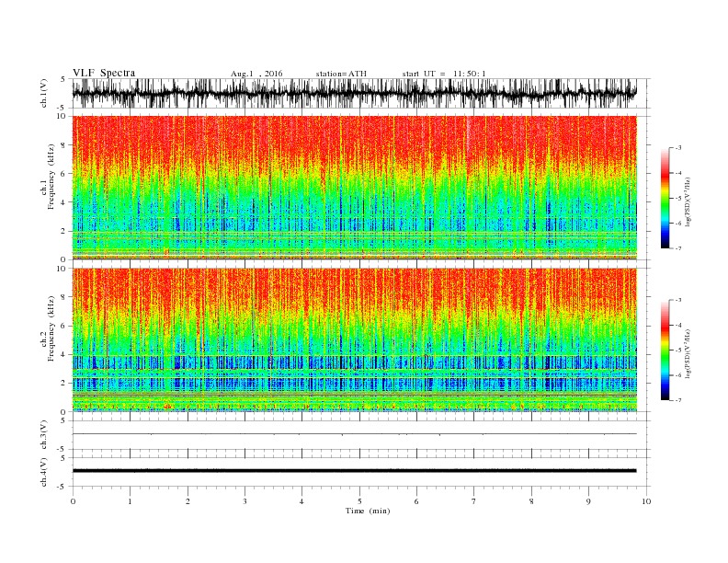
Task: Click the '6' tick on Time axis
Action: 416,501
